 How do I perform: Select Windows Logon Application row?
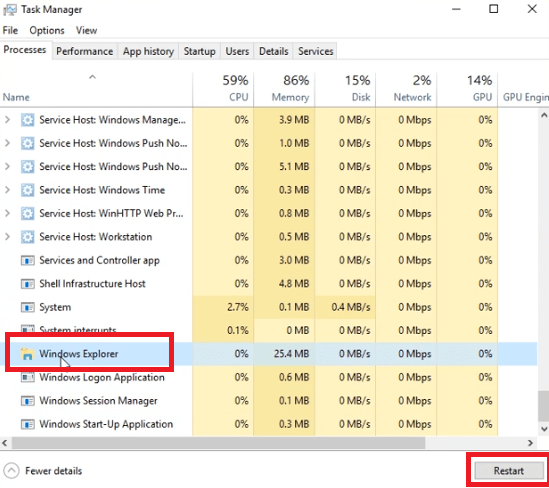coord(269,377)
